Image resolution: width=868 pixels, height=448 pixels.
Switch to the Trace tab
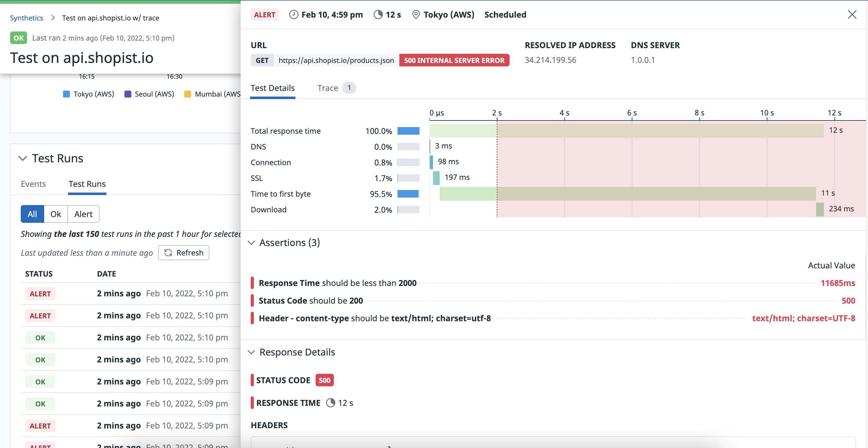[x=328, y=88]
